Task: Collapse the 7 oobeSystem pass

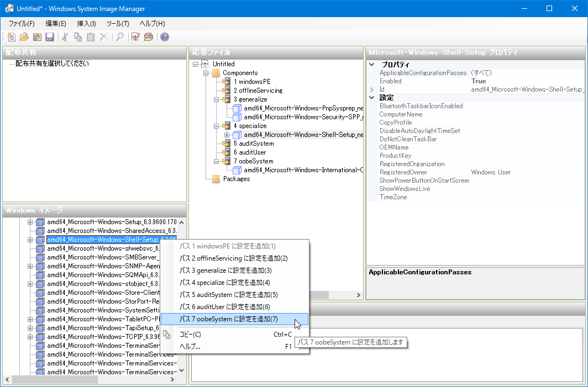Action: (217, 161)
